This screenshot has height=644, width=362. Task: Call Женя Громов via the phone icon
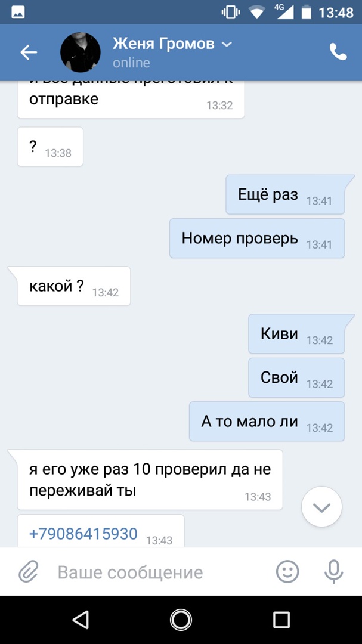(x=338, y=52)
